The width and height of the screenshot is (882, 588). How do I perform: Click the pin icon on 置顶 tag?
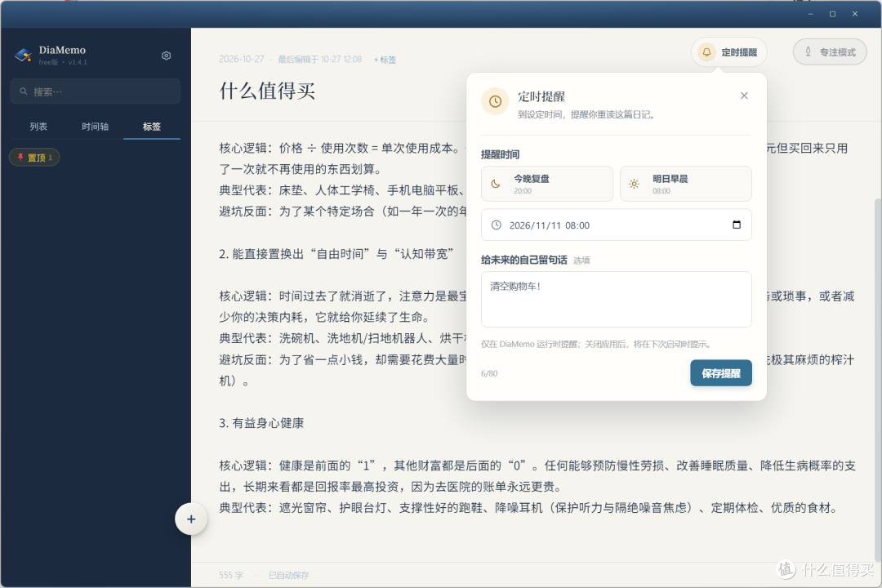point(20,157)
